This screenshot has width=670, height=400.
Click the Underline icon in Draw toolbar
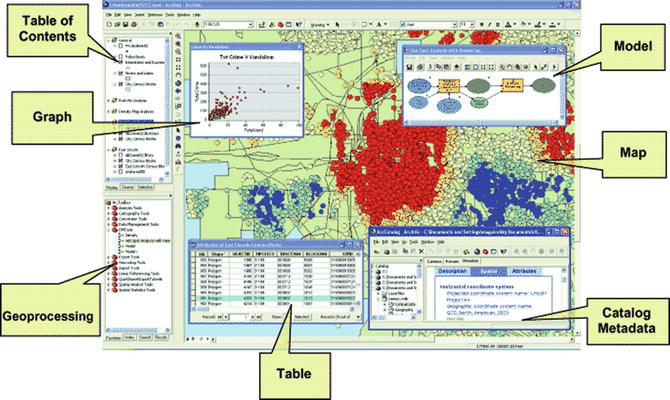[497, 24]
